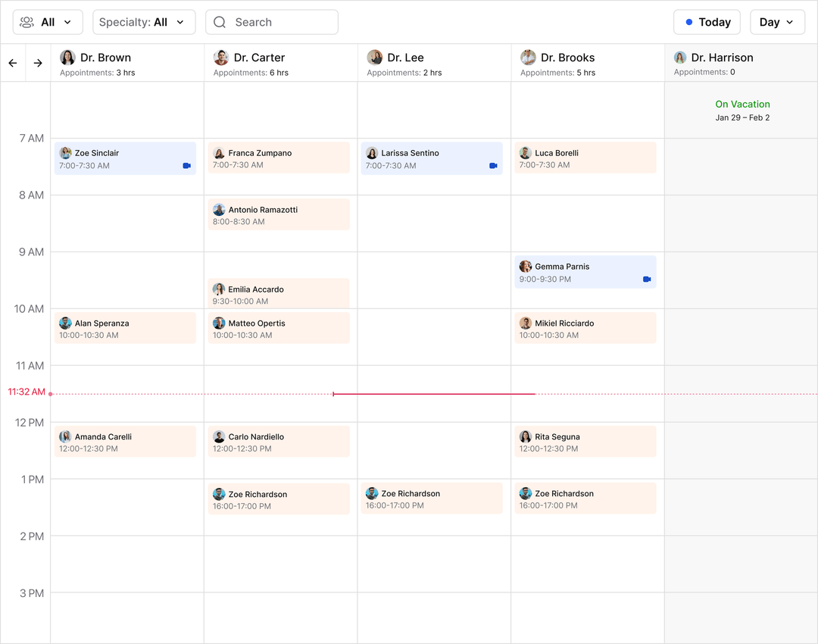The image size is (818, 644).
Task: Click the Dr. Brooks column header name
Action: point(567,58)
